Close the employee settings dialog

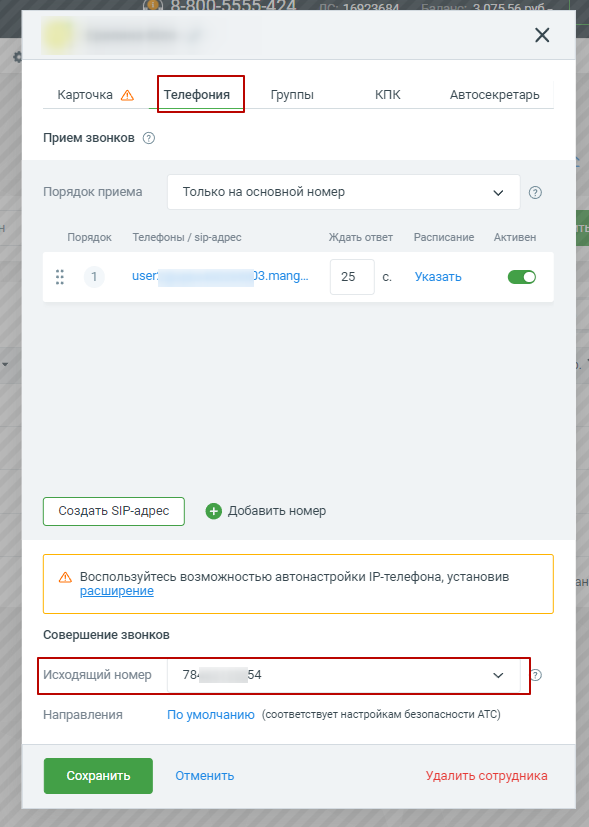(542, 35)
